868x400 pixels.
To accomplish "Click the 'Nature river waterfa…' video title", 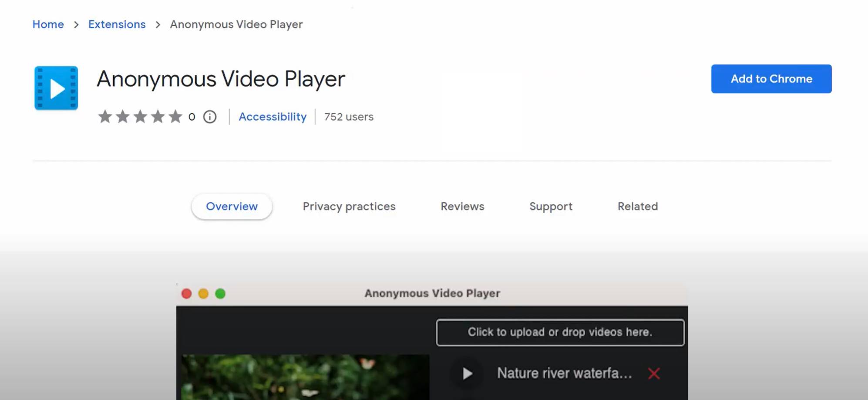I will coord(564,373).
